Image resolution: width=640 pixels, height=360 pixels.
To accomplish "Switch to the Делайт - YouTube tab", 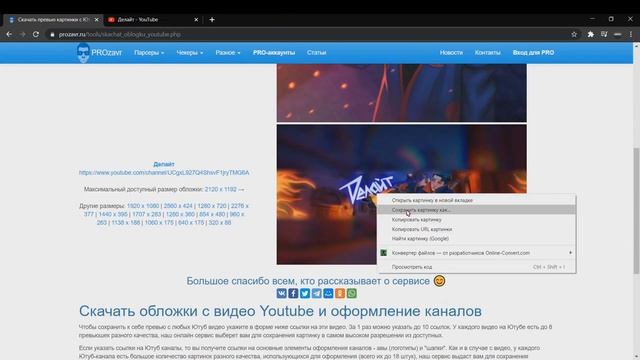I will click(x=153, y=20).
